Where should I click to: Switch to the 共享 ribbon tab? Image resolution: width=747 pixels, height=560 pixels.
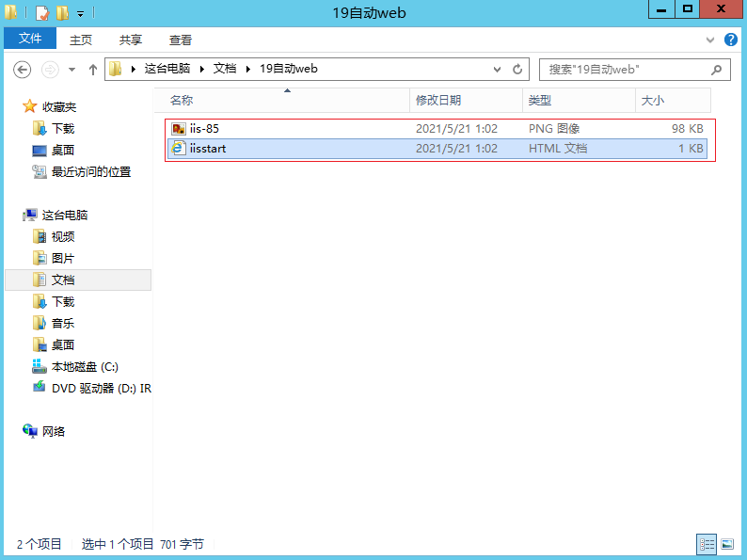click(131, 40)
